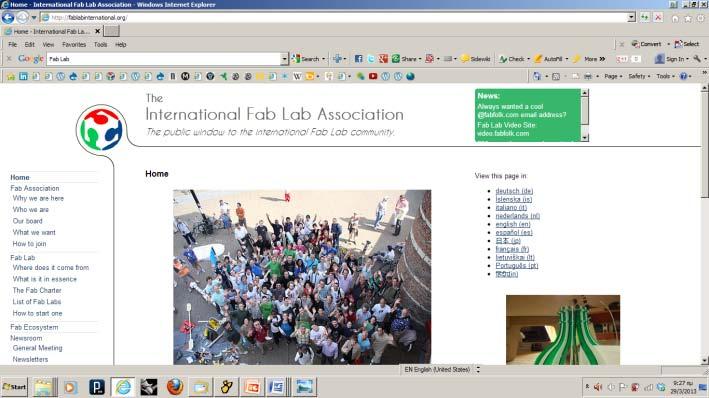709x398 pixels.
Task: Launch Firefox from the taskbar
Action: click(x=175, y=387)
